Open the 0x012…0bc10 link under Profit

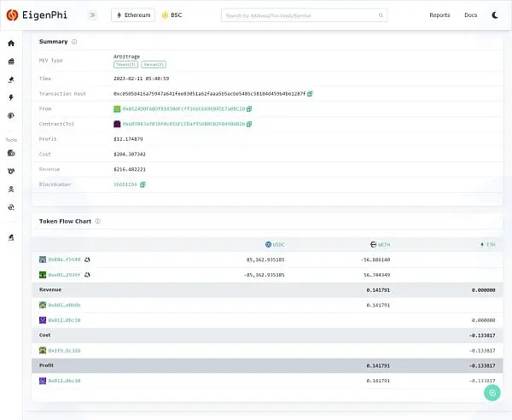click(64, 381)
